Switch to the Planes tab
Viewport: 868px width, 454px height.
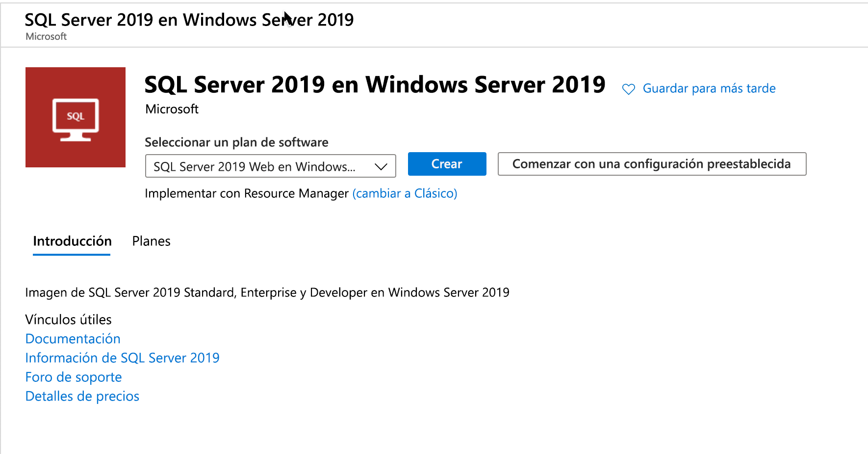[x=151, y=241]
